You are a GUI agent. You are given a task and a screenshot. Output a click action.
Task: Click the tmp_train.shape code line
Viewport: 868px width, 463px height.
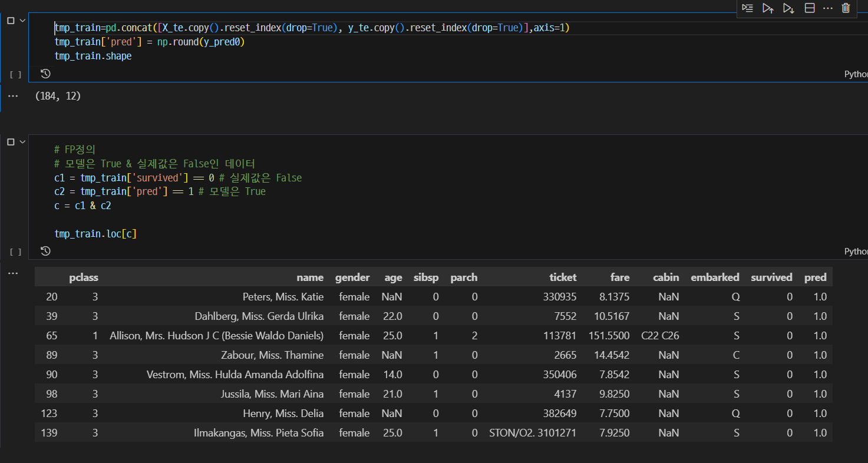(93, 56)
